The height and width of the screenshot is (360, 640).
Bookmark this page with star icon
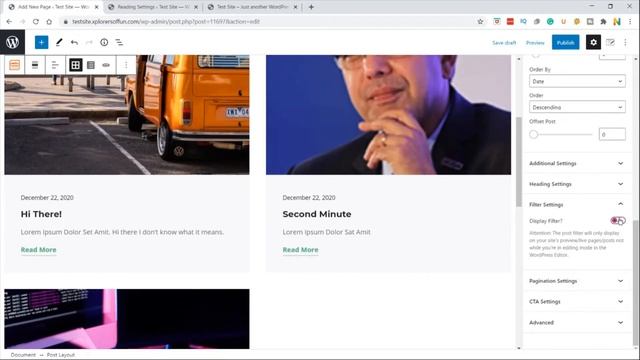click(480, 22)
